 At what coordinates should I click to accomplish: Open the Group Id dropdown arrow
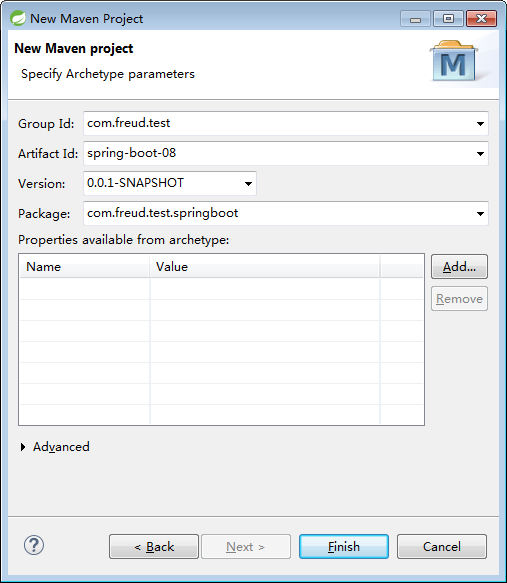coord(480,123)
